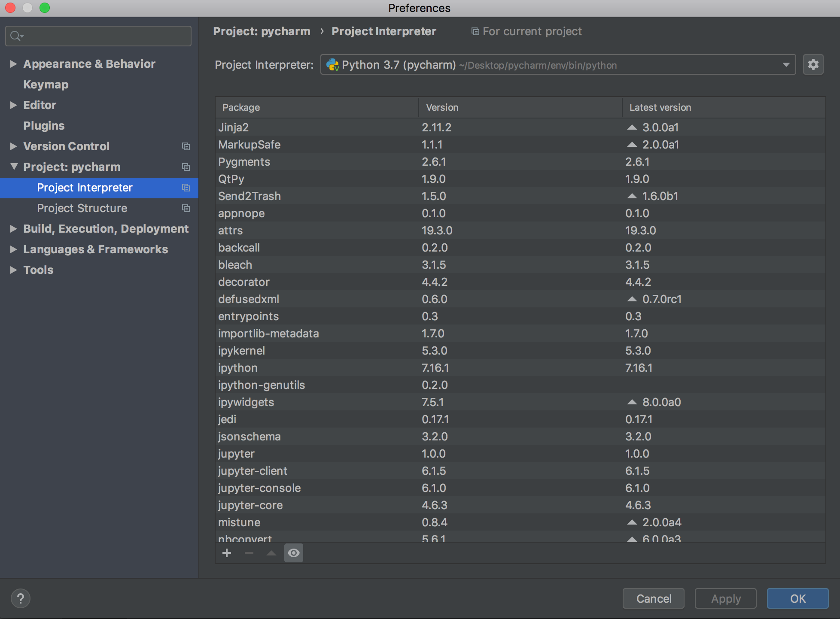Select the jedi package row
The image size is (840, 619).
pos(520,419)
